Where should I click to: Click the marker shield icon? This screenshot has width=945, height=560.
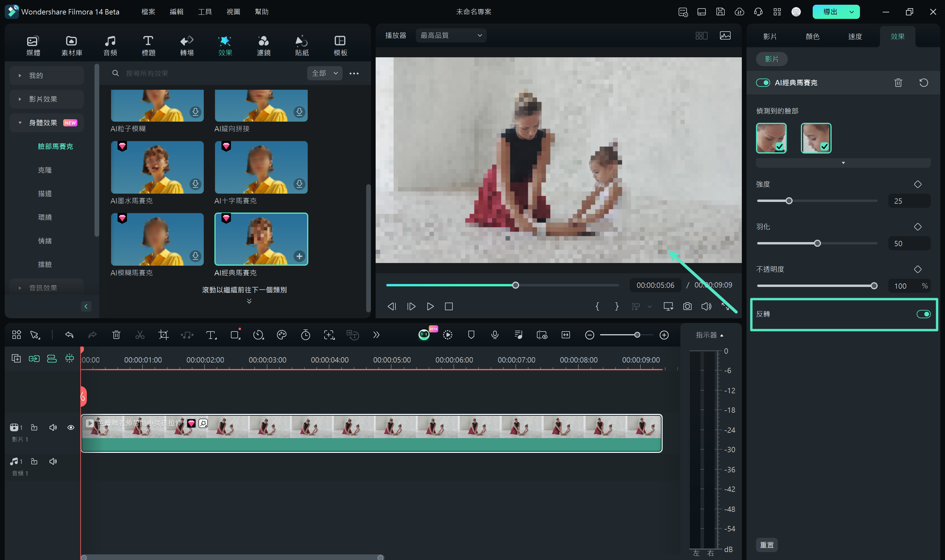tap(471, 335)
